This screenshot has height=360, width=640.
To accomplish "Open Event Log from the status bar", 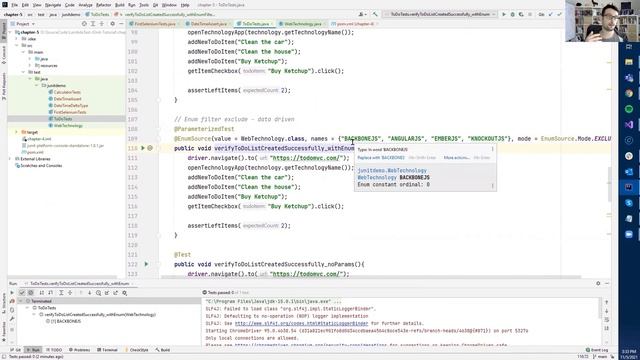I will click(x=597, y=350).
